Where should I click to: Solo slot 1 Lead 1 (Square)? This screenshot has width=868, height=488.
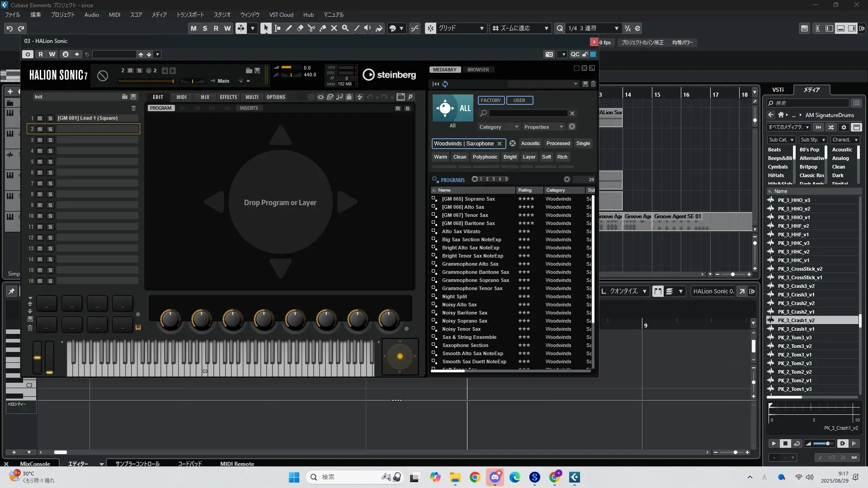click(50, 118)
